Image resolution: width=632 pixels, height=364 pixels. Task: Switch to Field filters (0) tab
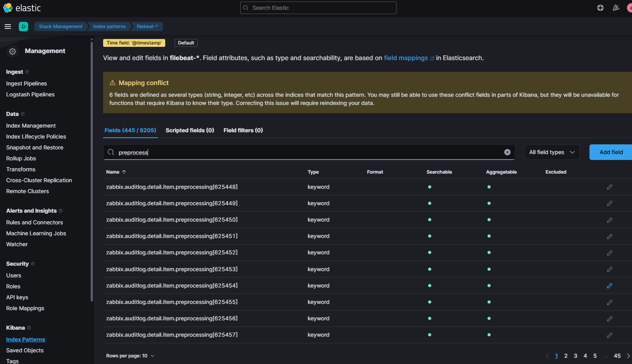pyautogui.click(x=243, y=130)
